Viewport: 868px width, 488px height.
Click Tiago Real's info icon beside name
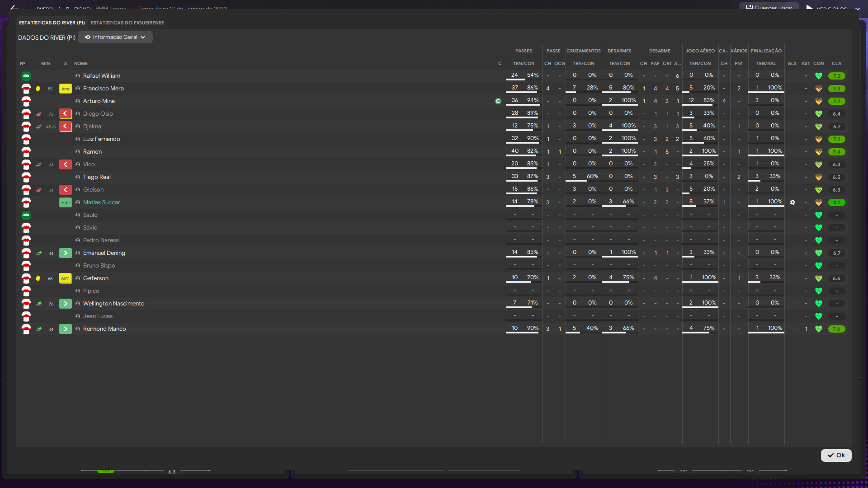pos(78,177)
